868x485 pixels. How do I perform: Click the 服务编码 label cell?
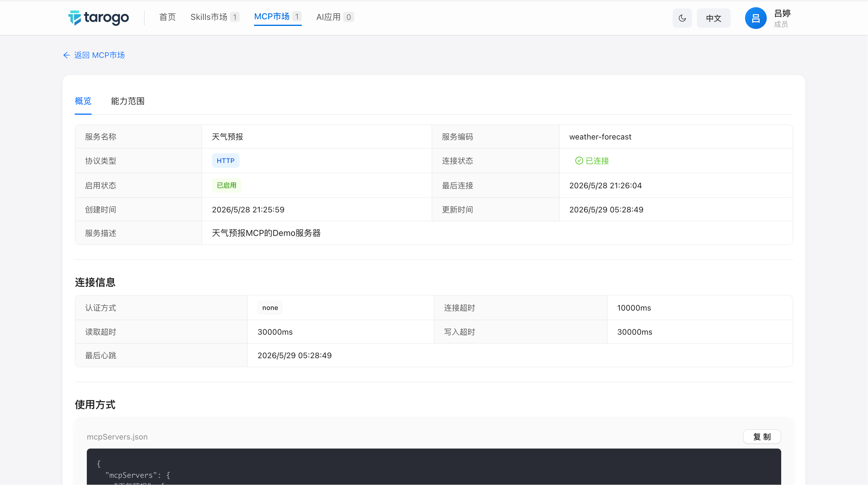click(495, 137)
